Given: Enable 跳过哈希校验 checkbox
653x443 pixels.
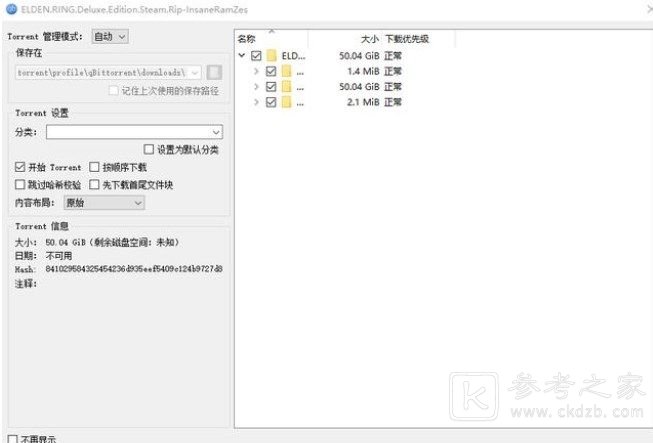Looking at the screenshot, I should click(20, 184).
